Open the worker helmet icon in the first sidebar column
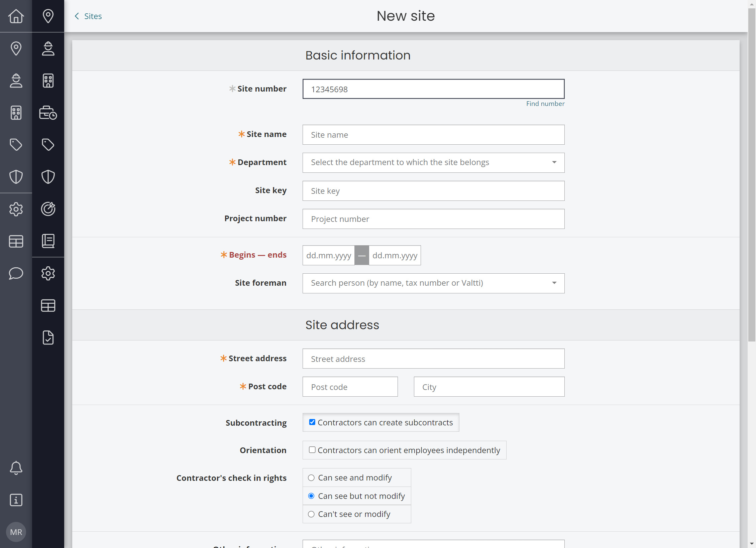This screenshot has height=548, width=756. coord(16,81)
